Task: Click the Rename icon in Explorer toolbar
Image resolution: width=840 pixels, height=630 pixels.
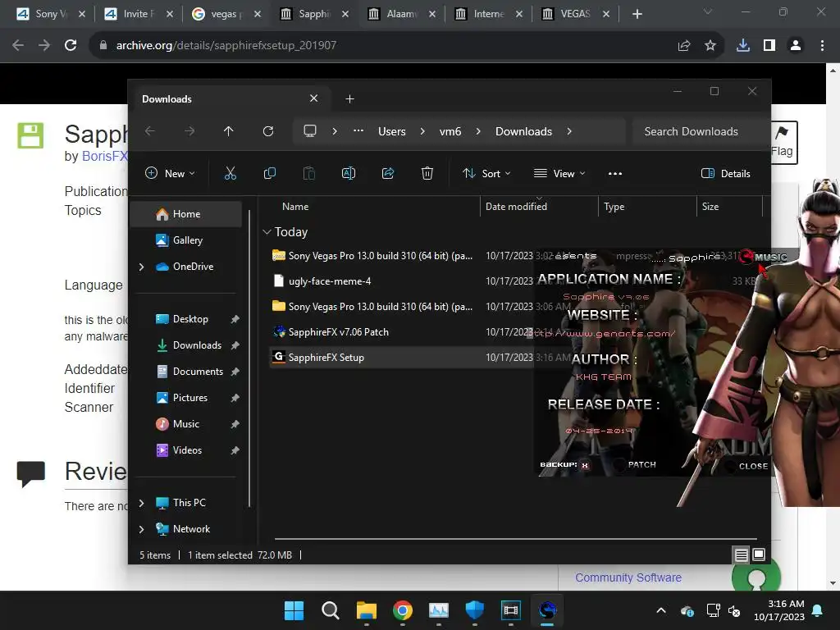Action: [348, 173]
